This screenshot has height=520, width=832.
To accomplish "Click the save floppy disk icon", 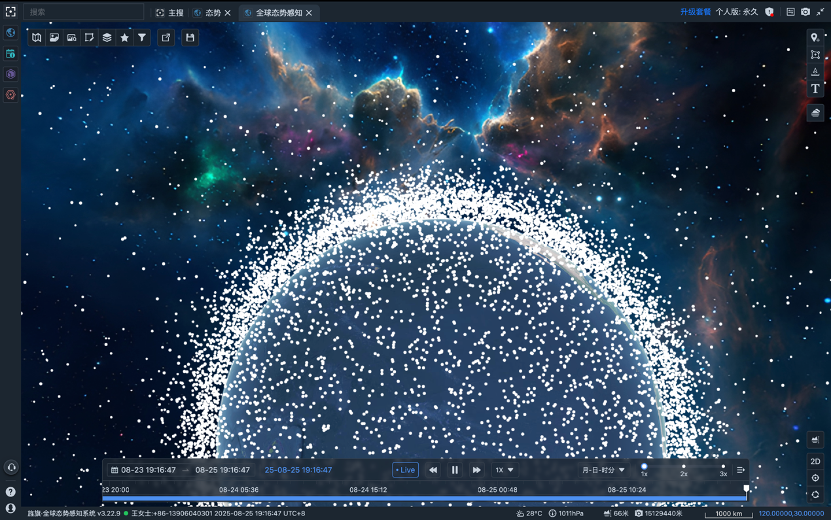I will (190, 37).
